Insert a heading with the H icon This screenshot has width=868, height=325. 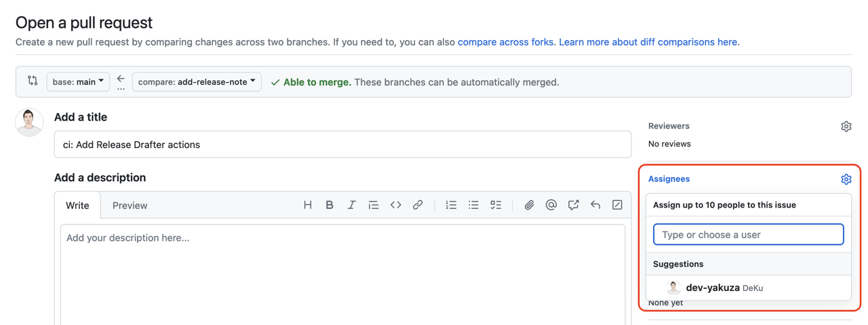point(307,205)
